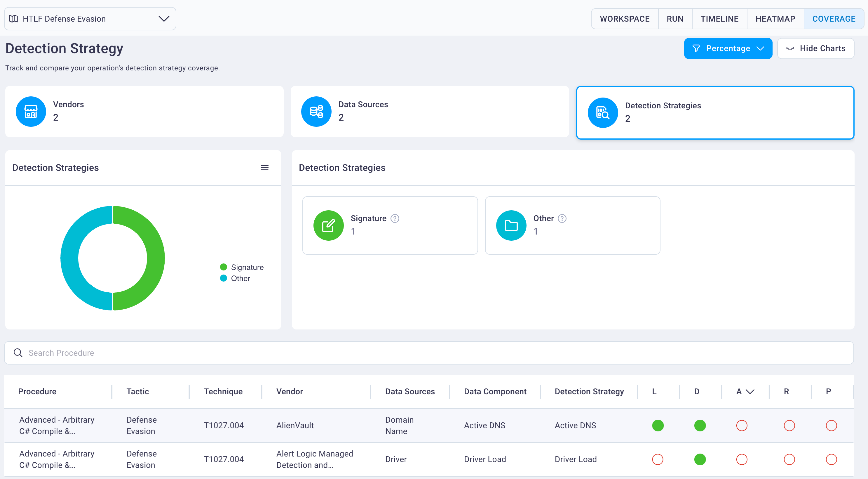Click the Data Sources column header
868x479 pixels.
click(410, 391)
